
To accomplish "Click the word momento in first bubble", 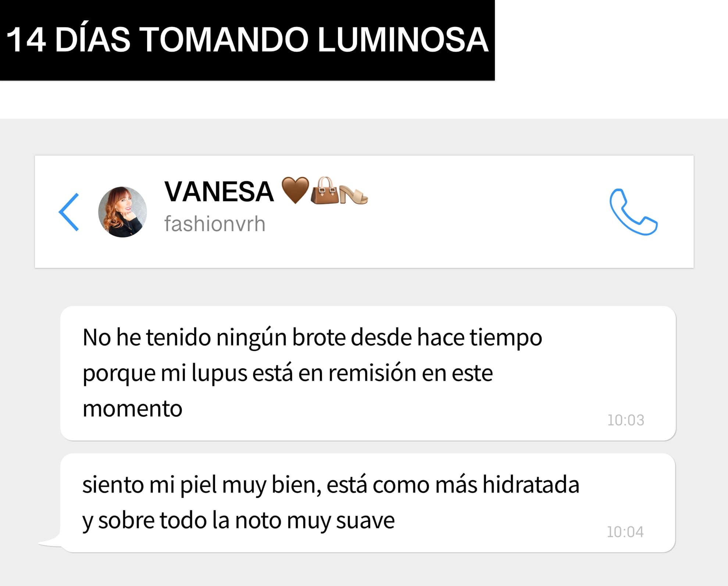I will (132, 409).
